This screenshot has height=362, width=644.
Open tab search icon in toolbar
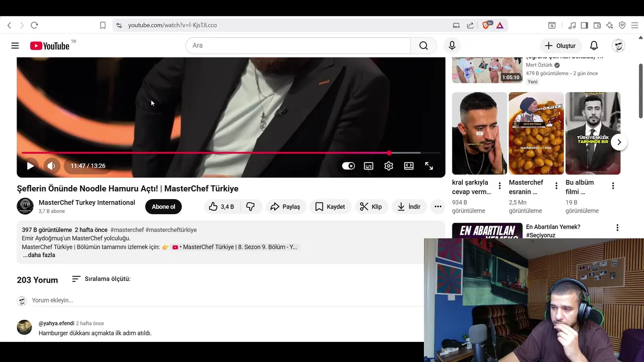pyautogui.click(x=552, y=25)
